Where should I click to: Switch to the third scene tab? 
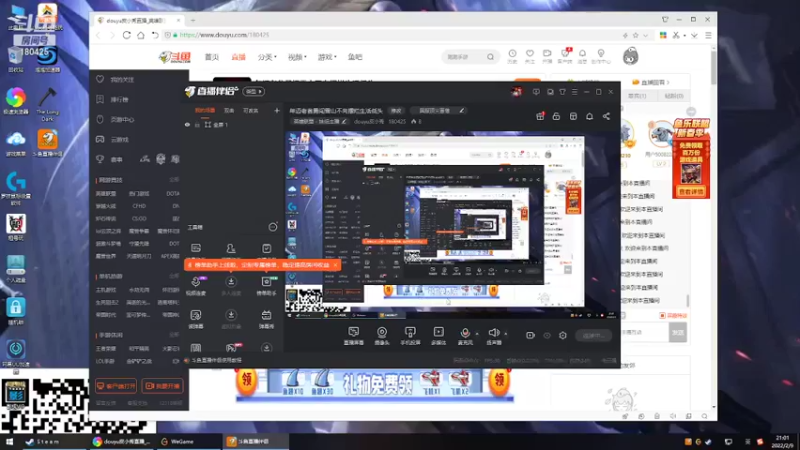[x=251, y=110]
